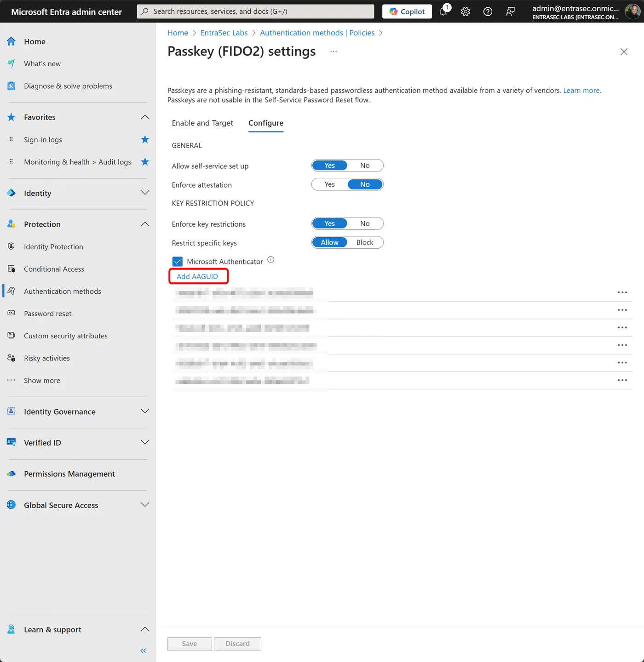Image resolution: width=644 pixels, height=662 pixels.
Task: Open options menu for first AAGUID row
Action: [622, 292]
